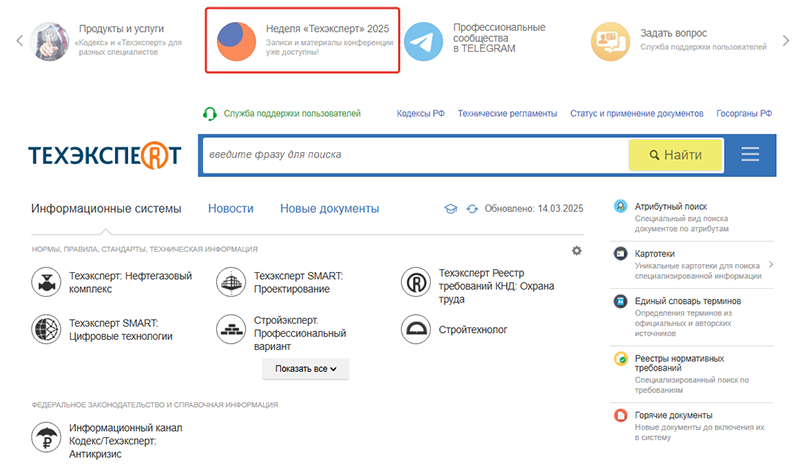The image size is (810, 475).
Task: Open Технические регламенты link
Action: pyautogui.click(x=507, y=114)
